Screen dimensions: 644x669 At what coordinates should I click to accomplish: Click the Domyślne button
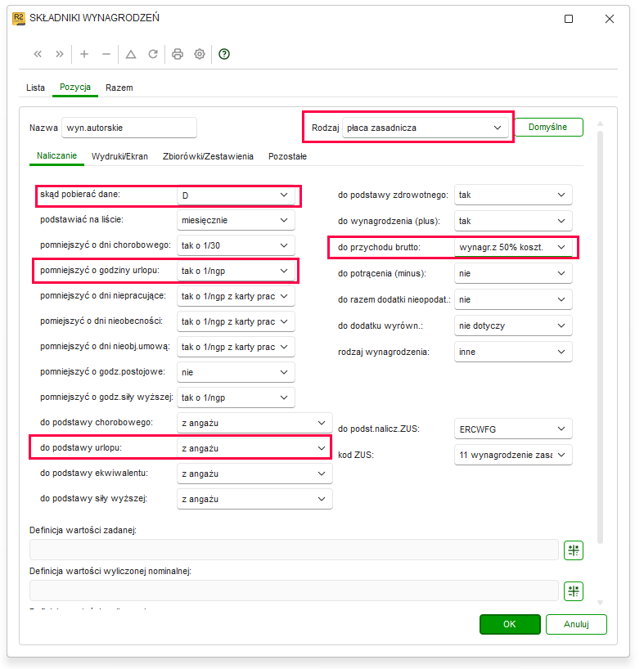coord(548,127)
